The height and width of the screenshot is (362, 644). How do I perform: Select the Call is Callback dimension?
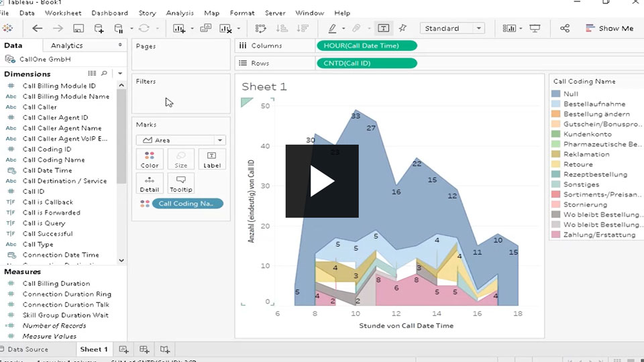[48, 202]
